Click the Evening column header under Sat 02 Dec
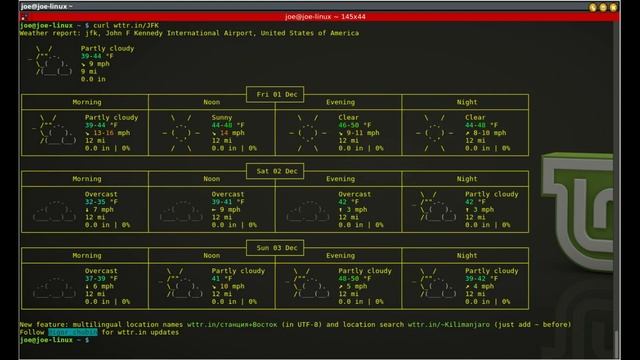The image size is (640, 360). [340, 179]
